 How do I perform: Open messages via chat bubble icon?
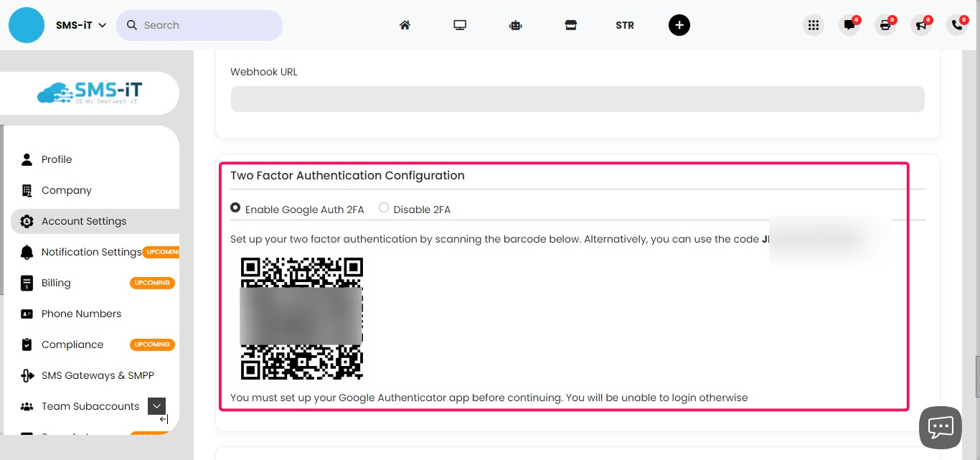[849, 24]
